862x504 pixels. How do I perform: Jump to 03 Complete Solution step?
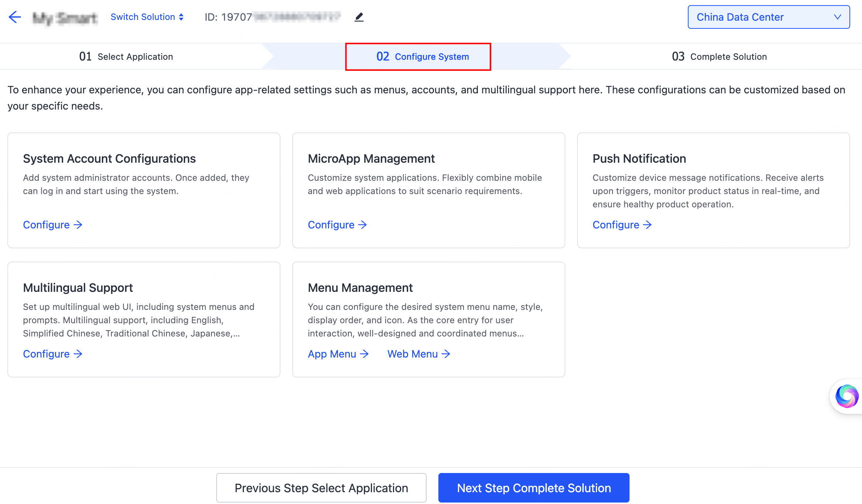coord(719,56)
